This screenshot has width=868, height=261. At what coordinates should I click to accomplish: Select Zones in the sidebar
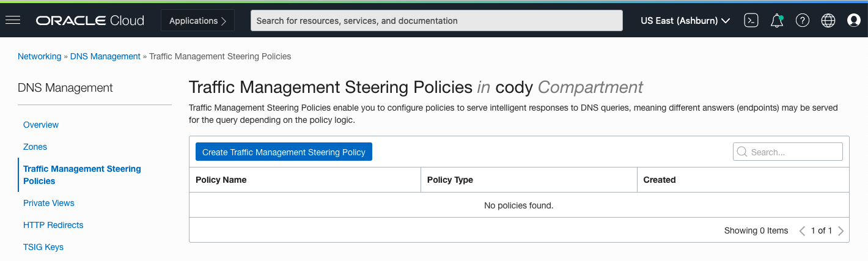pyautogui.click(x=35, y=147)
